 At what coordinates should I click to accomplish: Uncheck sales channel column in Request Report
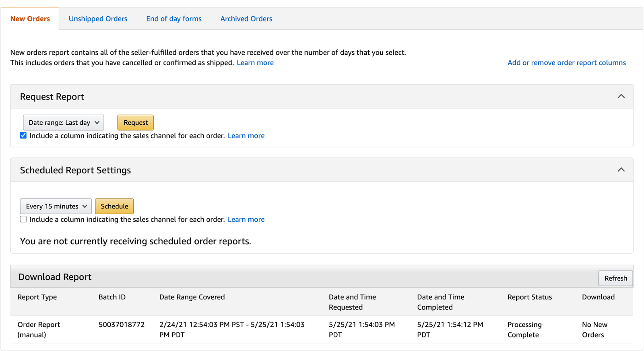(x=23, y=136)
